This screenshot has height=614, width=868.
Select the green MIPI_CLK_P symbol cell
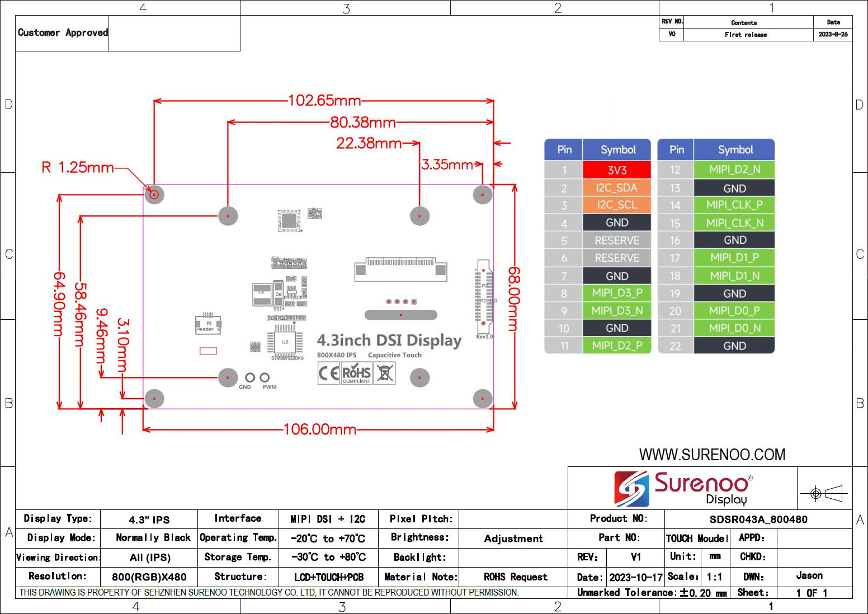[x=734, y=205]
